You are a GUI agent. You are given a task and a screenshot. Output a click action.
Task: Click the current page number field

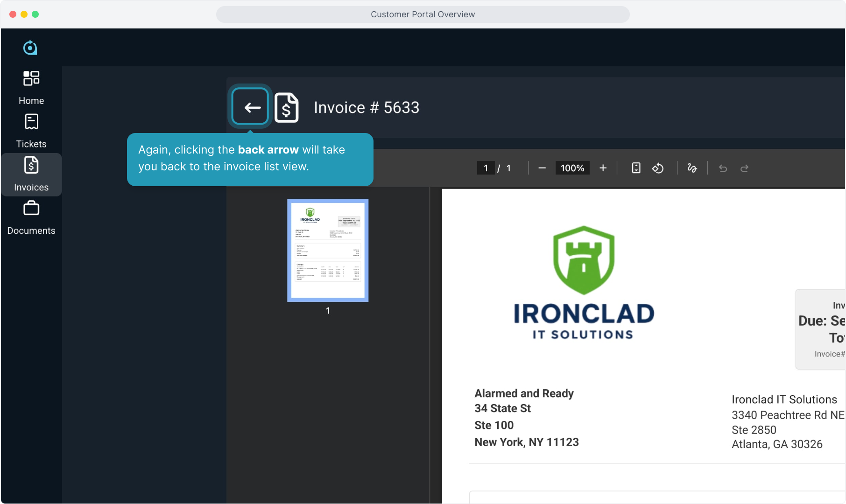pyautogui.click(x=486, y=168)
